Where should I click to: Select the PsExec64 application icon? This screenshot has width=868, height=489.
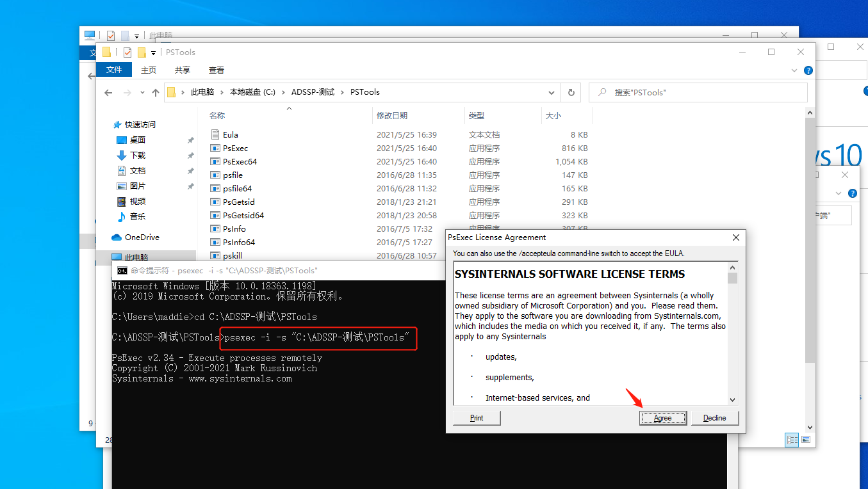point(215,161)
